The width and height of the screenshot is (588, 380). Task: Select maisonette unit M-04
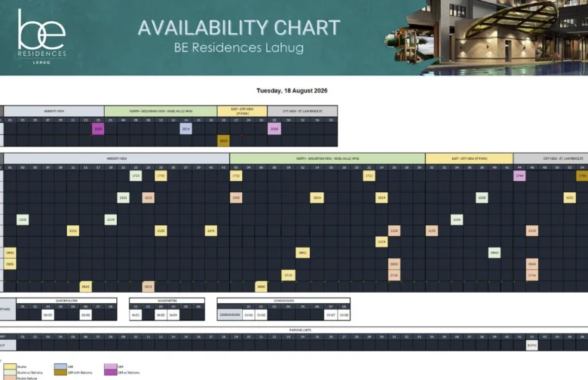pyautogui.click(x=173, y=315)
